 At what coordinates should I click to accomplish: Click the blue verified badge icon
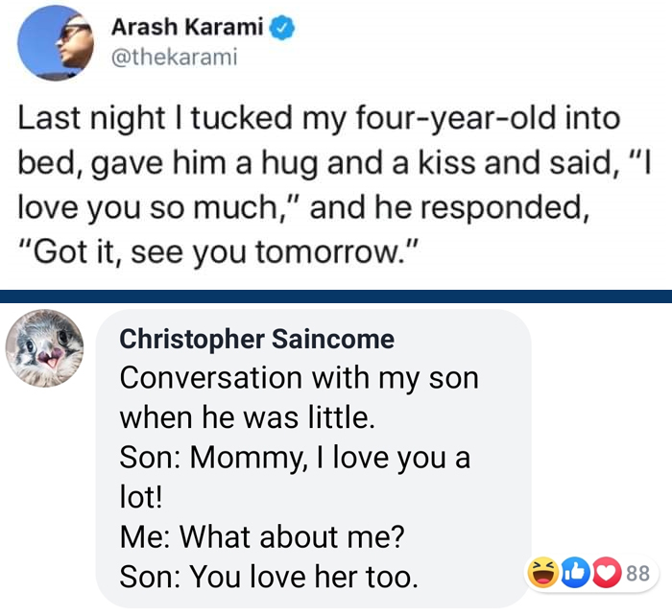pos(280,31)
